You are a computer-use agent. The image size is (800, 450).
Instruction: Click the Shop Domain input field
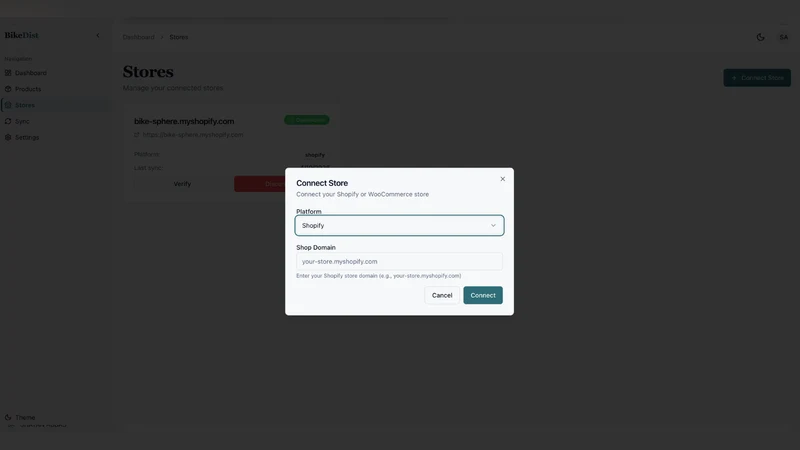(x=399, y=261)
